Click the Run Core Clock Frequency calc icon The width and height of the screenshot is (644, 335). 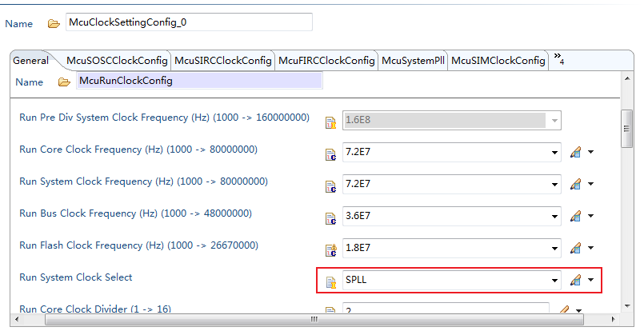pyautogui.click(x=330, y=154)
